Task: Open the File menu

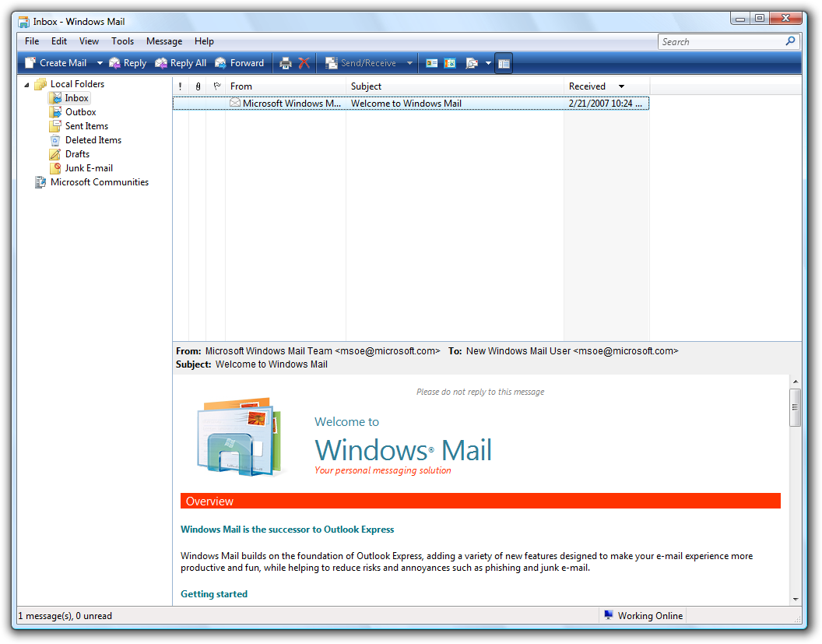Action: tap(32, 41)
